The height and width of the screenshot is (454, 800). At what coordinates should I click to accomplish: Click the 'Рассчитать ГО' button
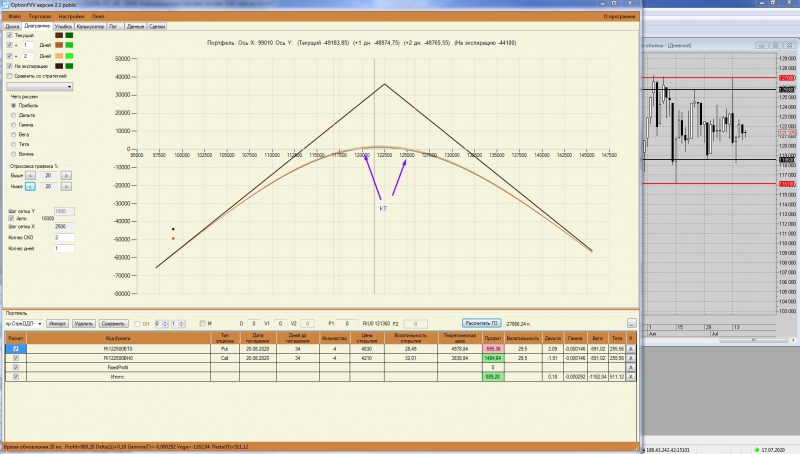coord(481,323)
